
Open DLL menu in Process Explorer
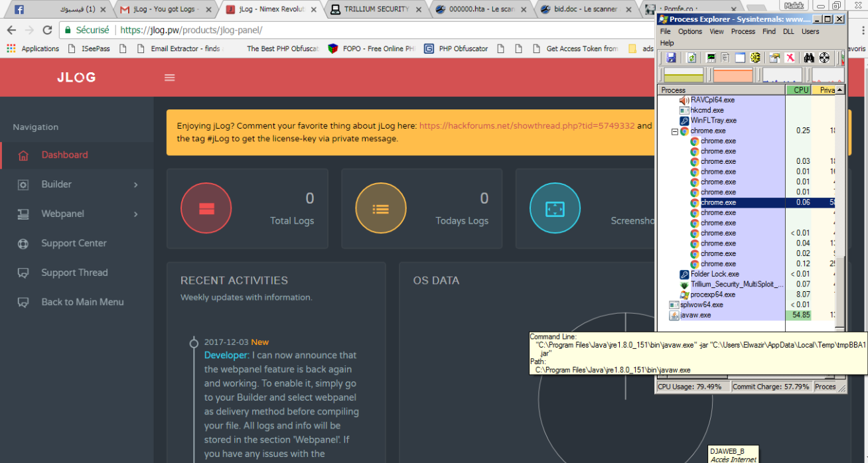[788, 31]
